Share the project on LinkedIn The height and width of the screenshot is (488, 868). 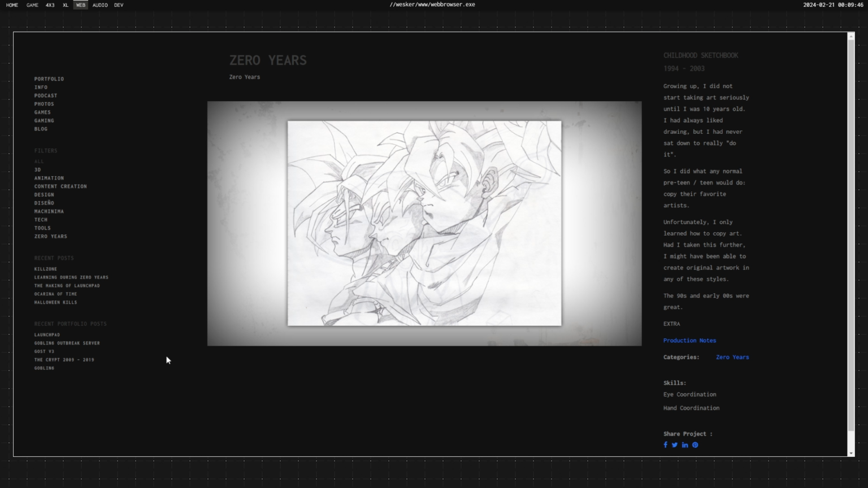point(685,445)
